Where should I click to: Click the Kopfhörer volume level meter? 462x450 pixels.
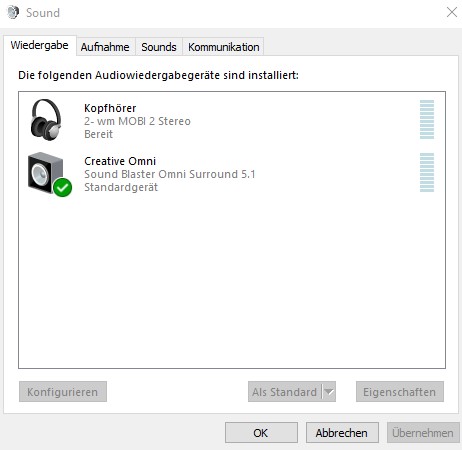pos(427,119)
